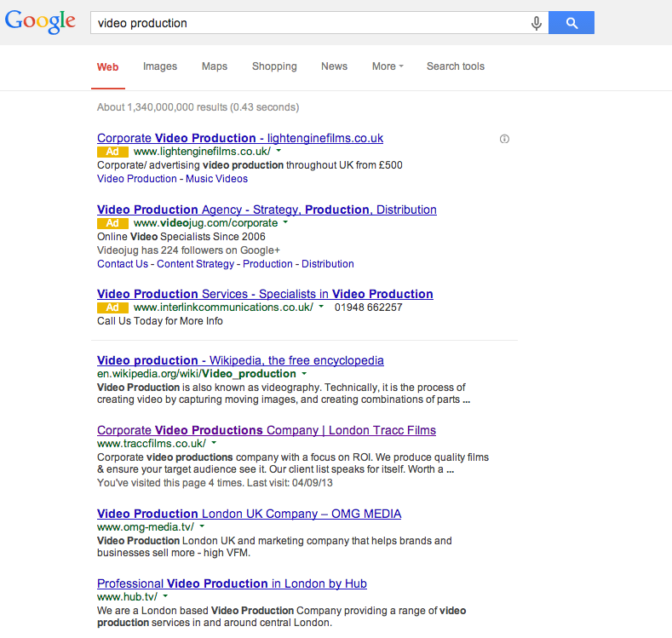Open Professional Video Production in London by Hub
The height and width of the screenshot is (638, 672).
pos(232,583)
